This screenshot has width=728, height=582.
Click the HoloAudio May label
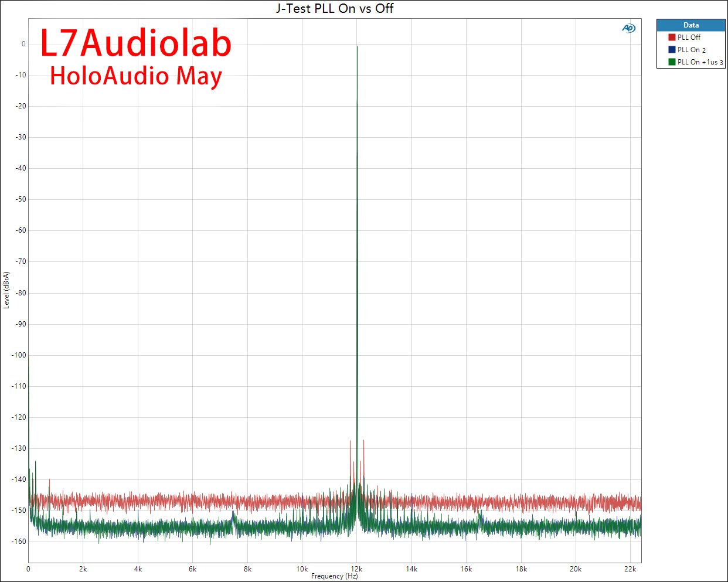[136, 76]
